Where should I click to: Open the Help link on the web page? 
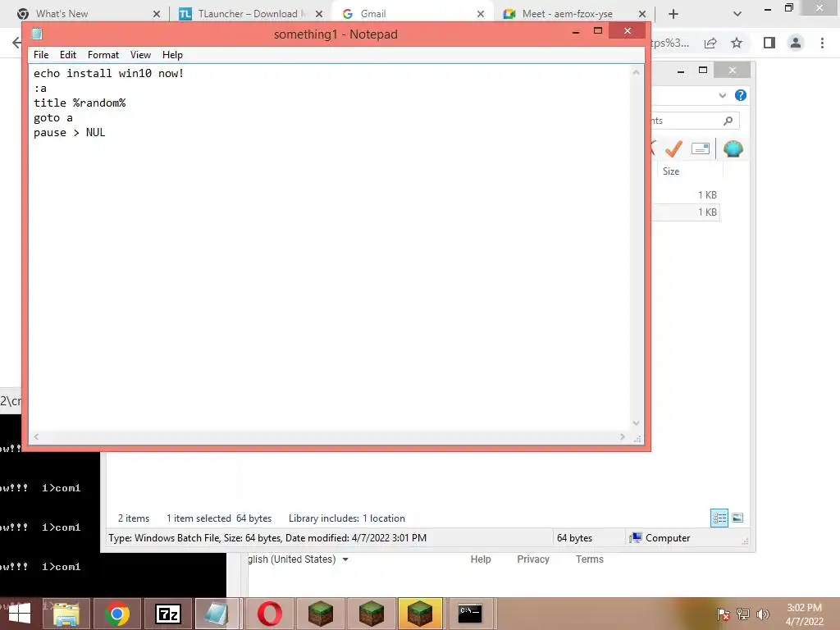point(481,559)
